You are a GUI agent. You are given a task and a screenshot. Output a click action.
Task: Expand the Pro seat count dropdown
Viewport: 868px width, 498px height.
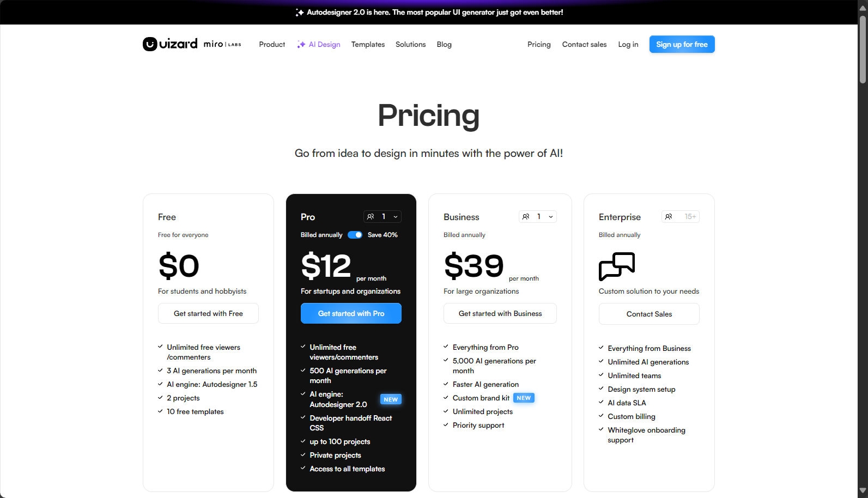tap(383, 217)
